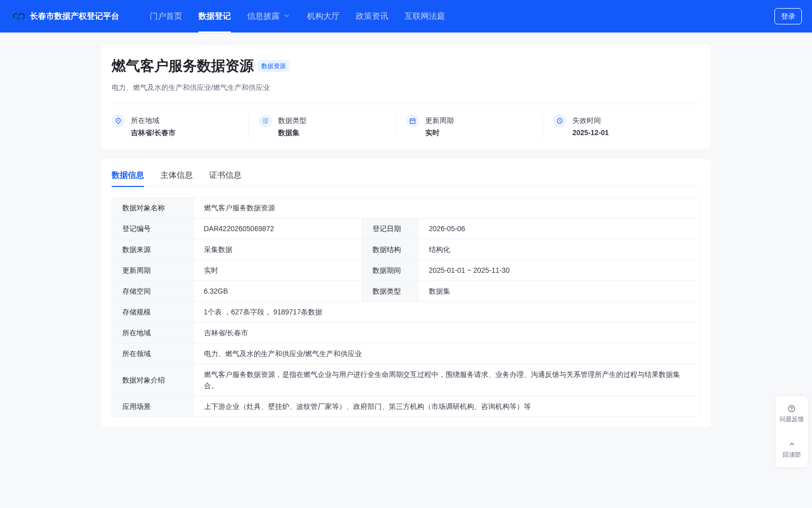Click the 数据期间 column label
The width and height of the screenshot is (812, 508).
pos(387,270)
